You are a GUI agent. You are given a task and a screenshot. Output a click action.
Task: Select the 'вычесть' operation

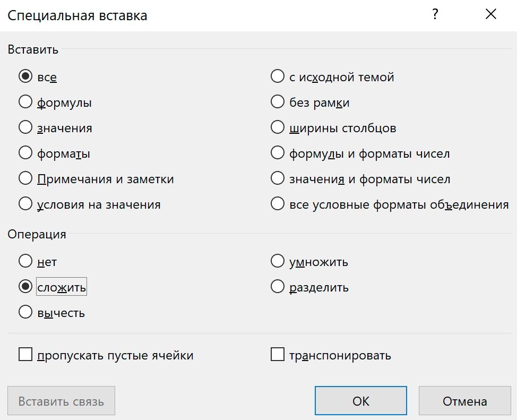click(25, 313)
